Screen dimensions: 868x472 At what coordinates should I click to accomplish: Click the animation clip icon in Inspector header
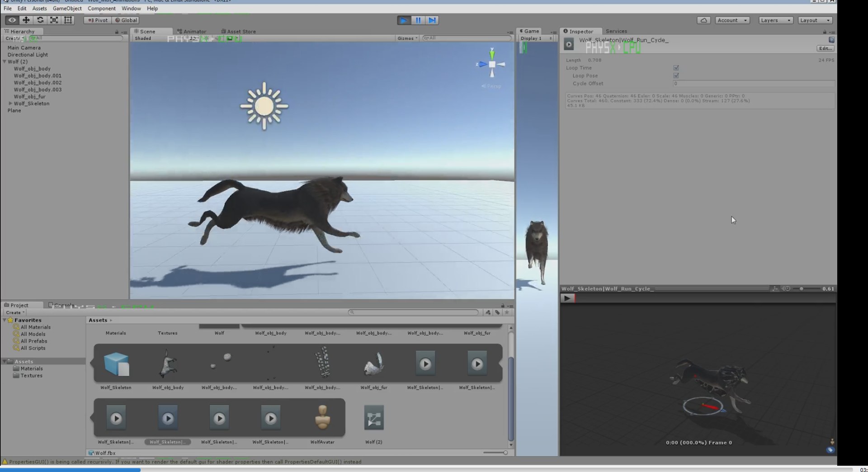coord(569,44)
